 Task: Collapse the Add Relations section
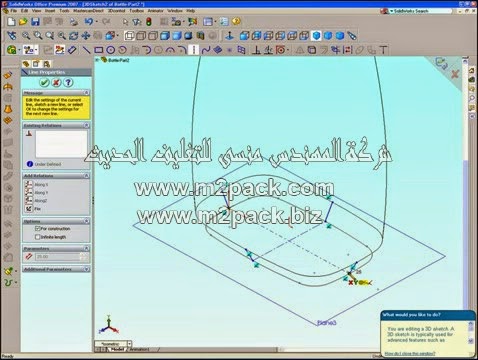coord(86,176)
